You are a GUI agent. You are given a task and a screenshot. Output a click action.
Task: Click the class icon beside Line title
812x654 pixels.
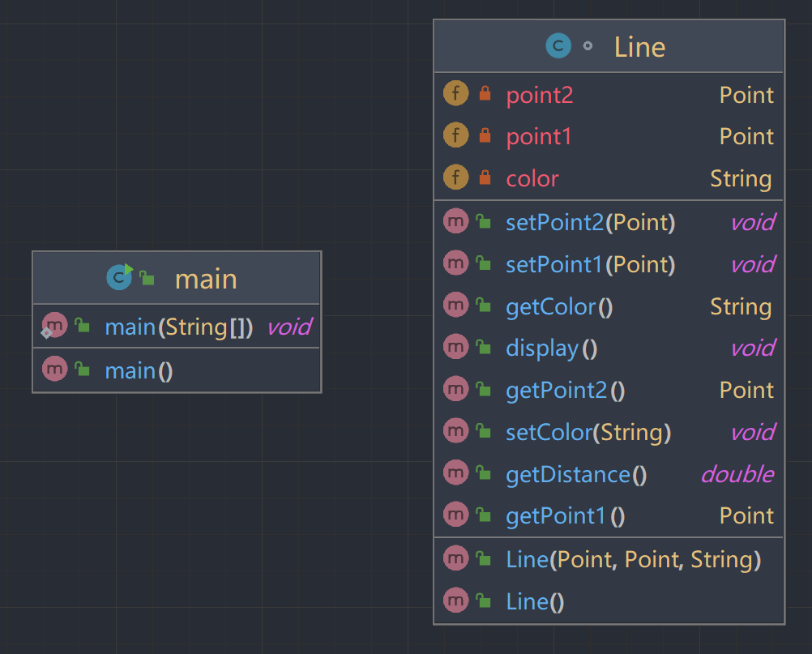(x=558, y=46)
